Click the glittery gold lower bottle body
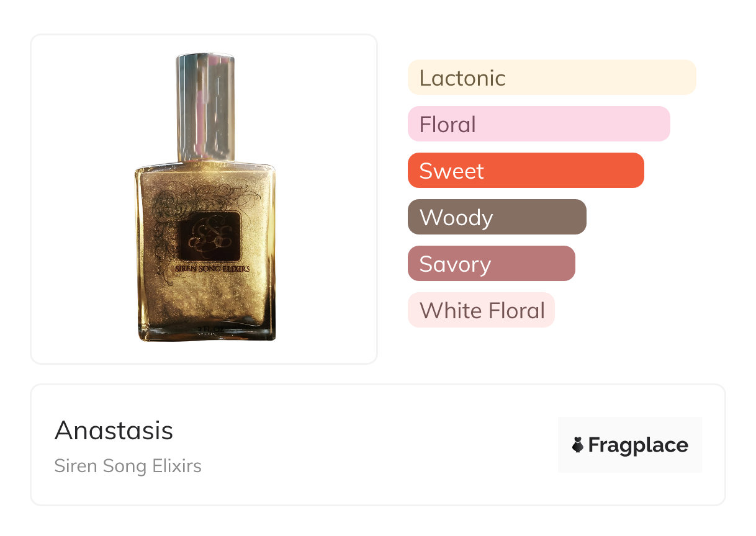Screen dimensions: 756x536 click(x=205, y=304)
